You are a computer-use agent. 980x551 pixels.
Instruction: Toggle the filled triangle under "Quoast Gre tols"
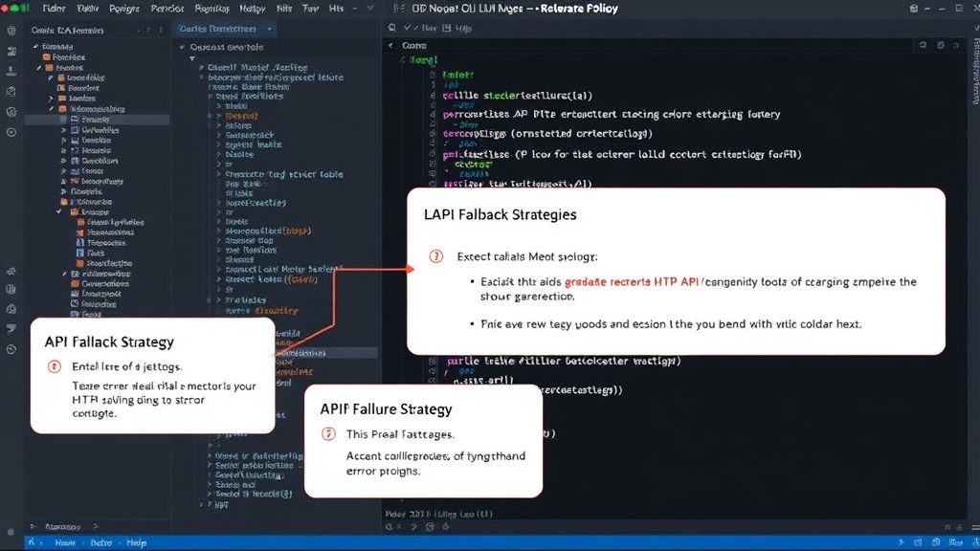(x=192, y=58)
